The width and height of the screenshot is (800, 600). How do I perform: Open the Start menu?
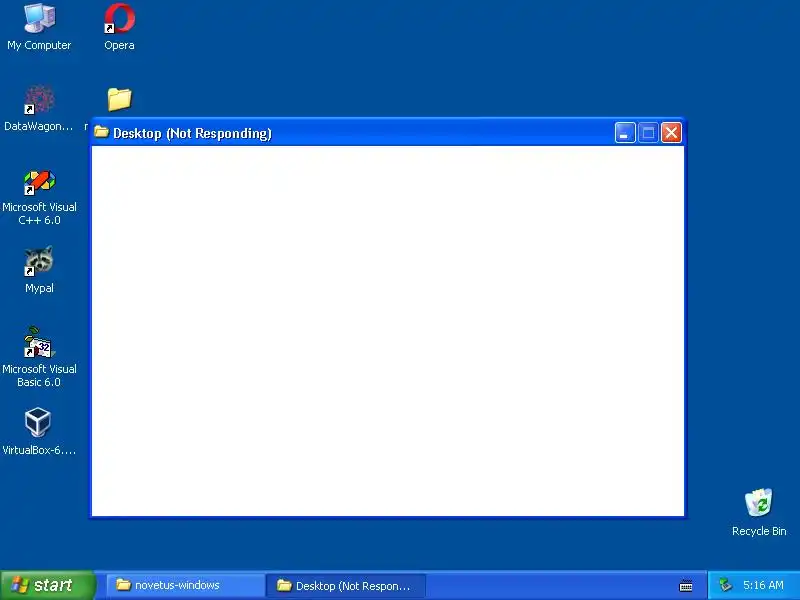[x=48, y=585]
